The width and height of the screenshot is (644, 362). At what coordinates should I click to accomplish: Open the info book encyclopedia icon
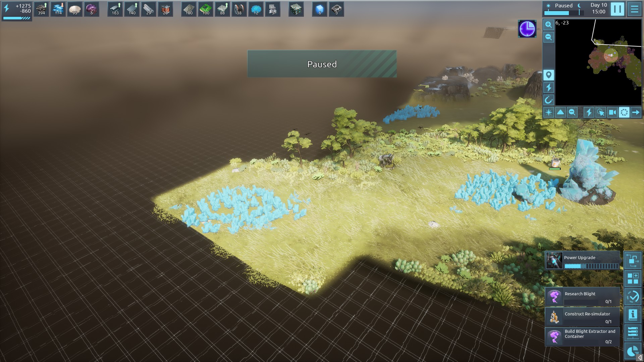click(633, 314)
